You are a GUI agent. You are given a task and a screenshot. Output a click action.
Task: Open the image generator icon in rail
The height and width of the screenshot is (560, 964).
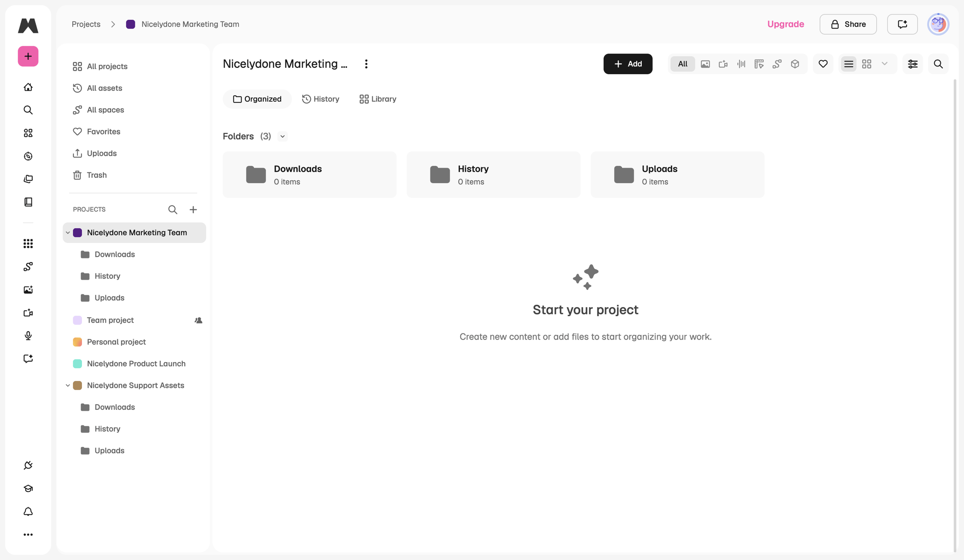tap(28, 290)
